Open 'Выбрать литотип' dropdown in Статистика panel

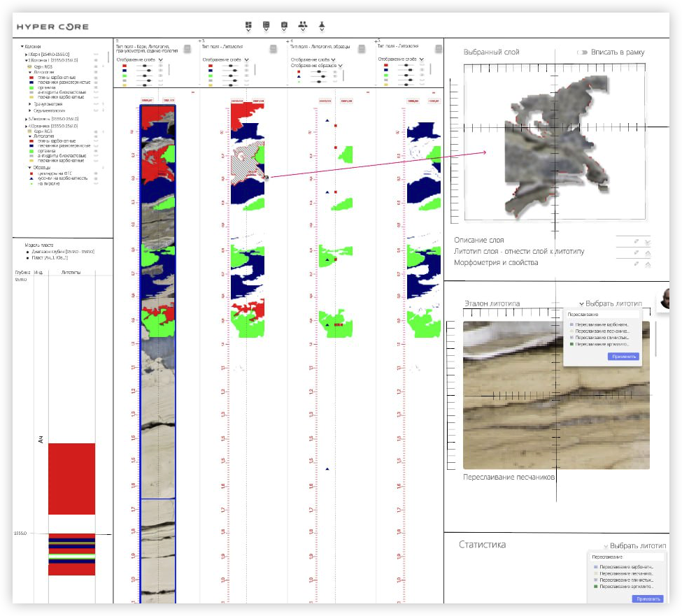(634, 545)
